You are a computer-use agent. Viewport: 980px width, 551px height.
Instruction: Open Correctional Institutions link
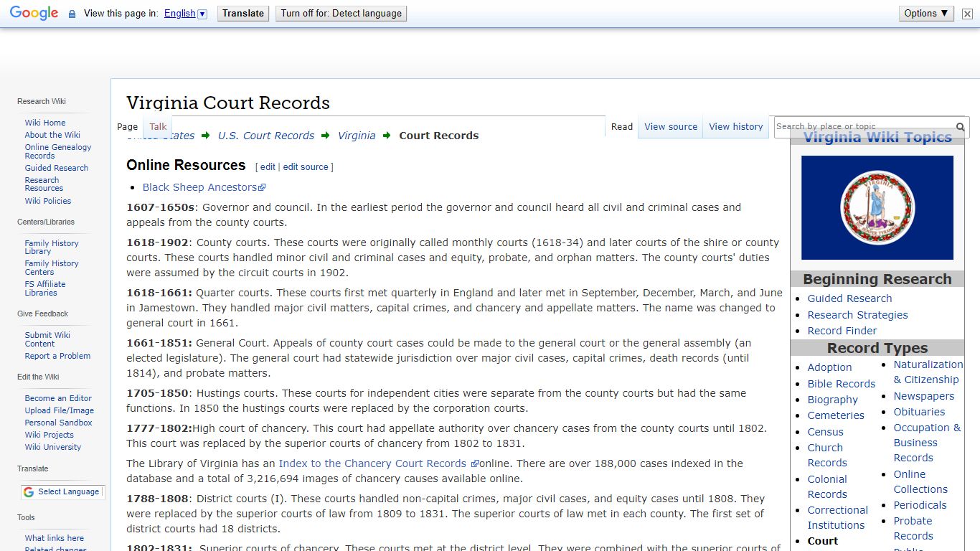[x=837, y=517]
